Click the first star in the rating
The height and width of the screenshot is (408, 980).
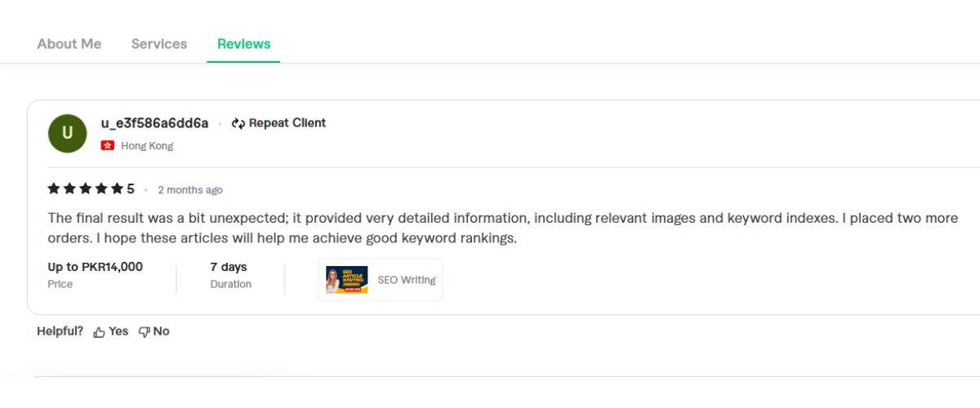coord(55,189)
